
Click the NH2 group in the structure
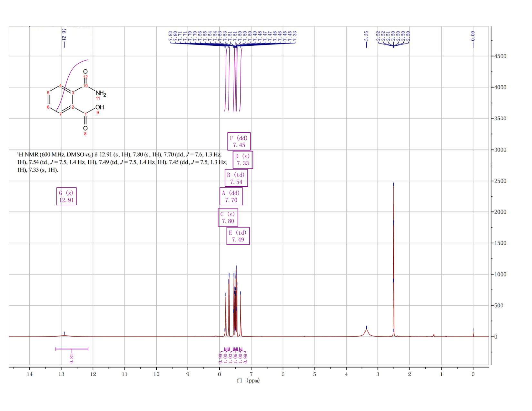(x=101, y=93)
